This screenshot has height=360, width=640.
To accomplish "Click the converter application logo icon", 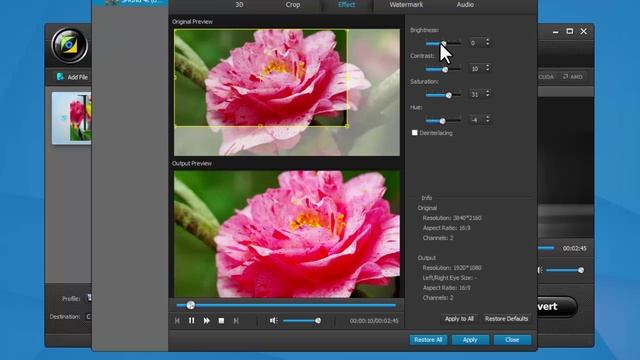I will click(x=69, y=45).
